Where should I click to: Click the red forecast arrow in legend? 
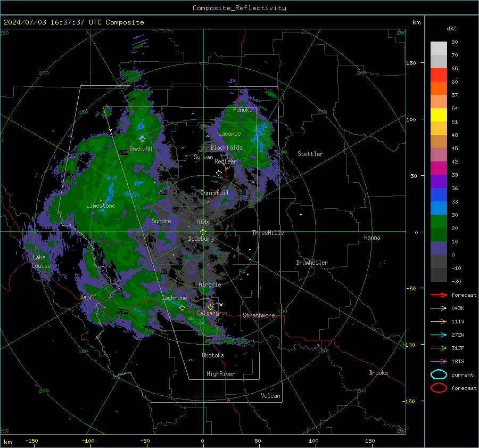coord(439,295)
